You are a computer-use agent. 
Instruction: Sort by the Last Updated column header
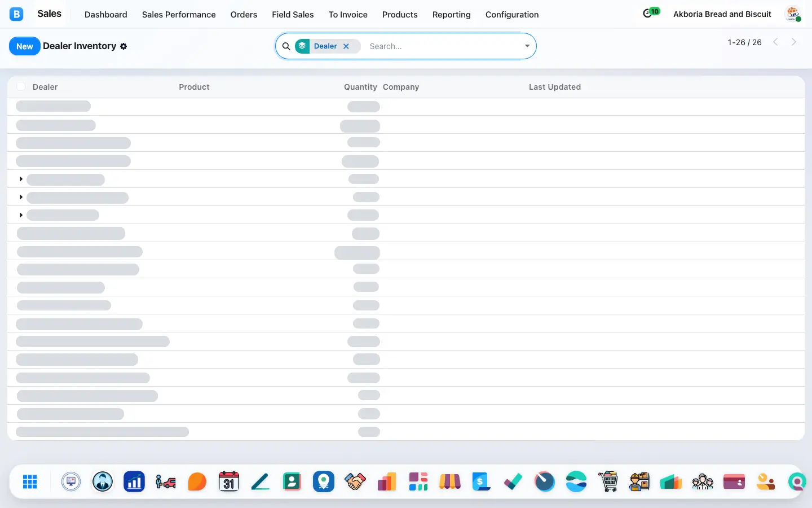(x=555, y=87)
